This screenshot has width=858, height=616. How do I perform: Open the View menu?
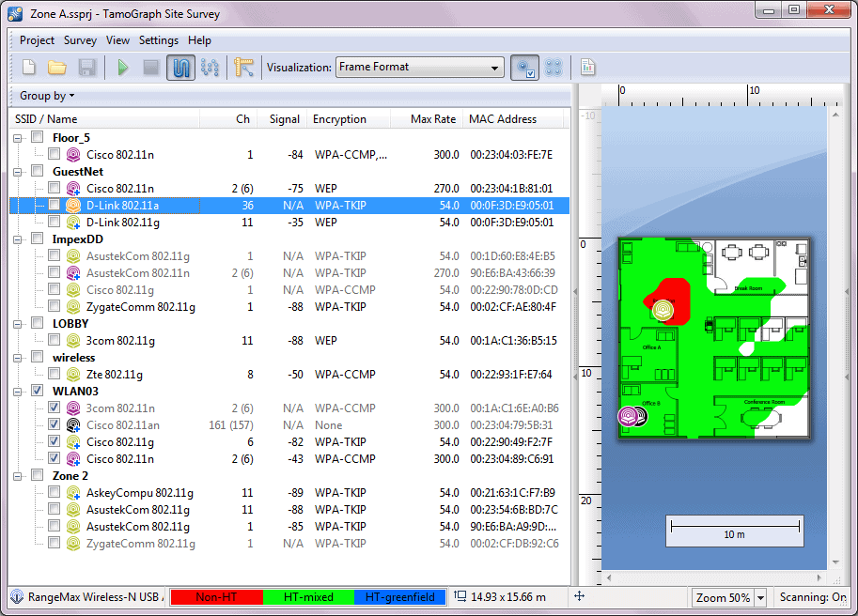(117, 40)
